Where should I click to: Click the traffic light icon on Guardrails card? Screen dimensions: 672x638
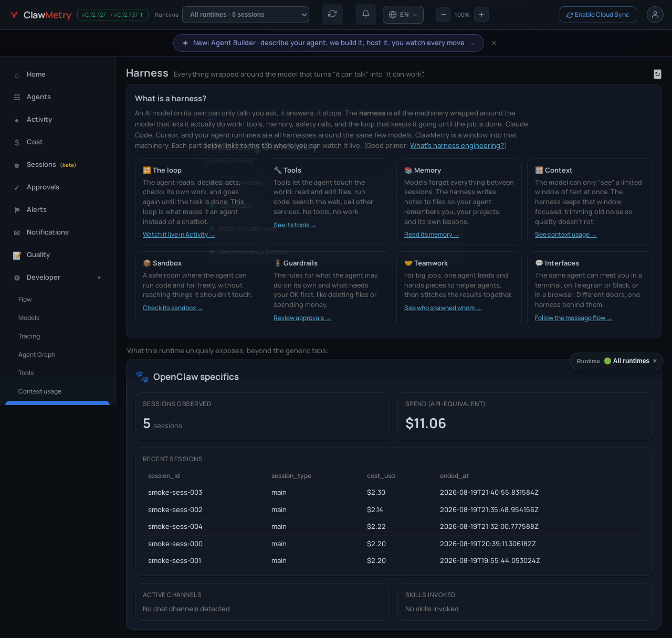278,263
